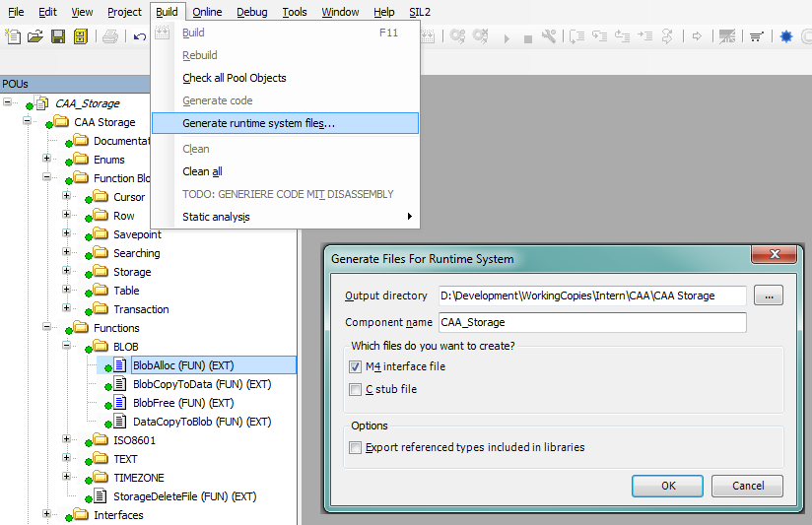Viewport: 812px width, 525px height.
Task: Click the Component name input field
Action: pos(591,322)
